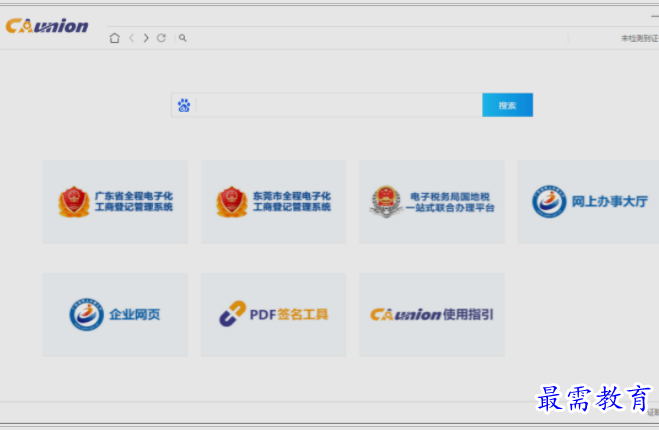The image size is (659, 430).
Task: Launch the PDF签名工具 tile
Action: (273, 314)
